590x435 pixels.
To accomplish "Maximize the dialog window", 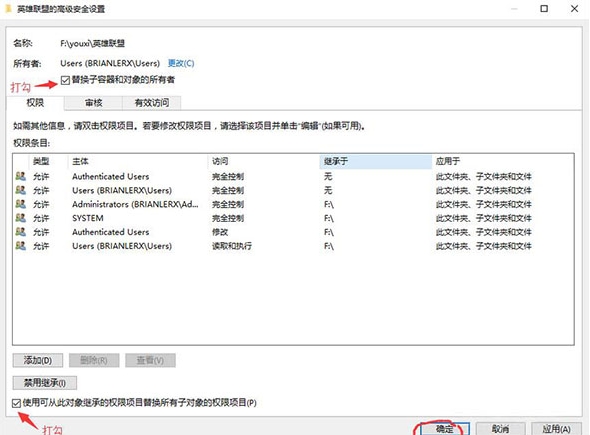I will click(544, 8).
